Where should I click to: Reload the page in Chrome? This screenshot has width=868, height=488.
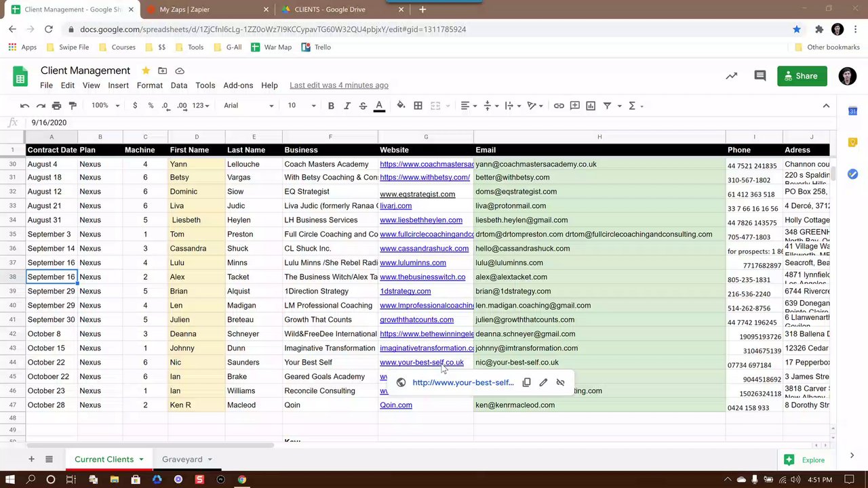48,29
